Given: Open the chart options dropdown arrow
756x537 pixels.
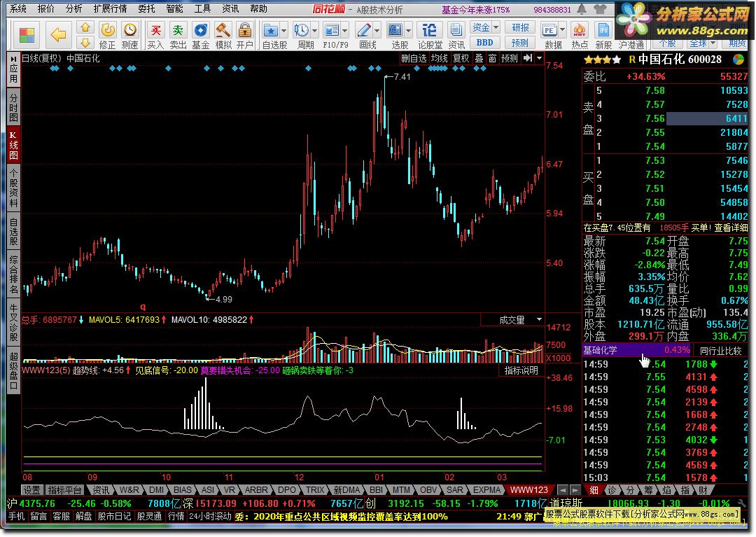Looking at the screenshot, I should click(540, 58).
